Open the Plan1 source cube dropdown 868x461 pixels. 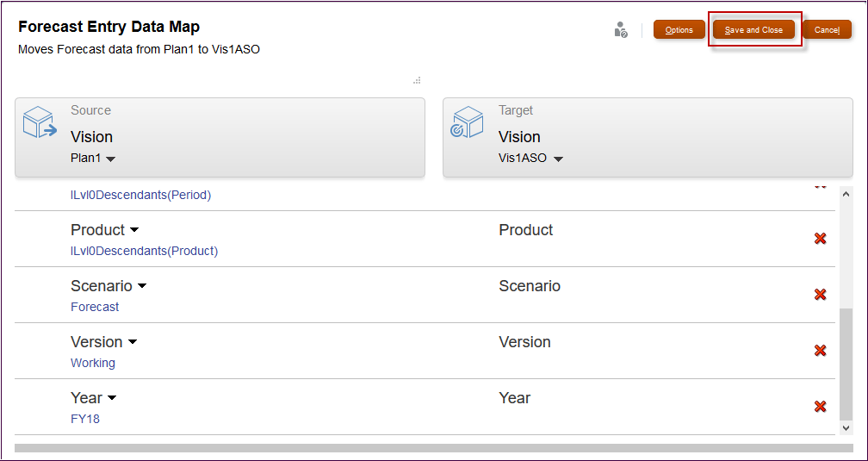click(111, 159)
